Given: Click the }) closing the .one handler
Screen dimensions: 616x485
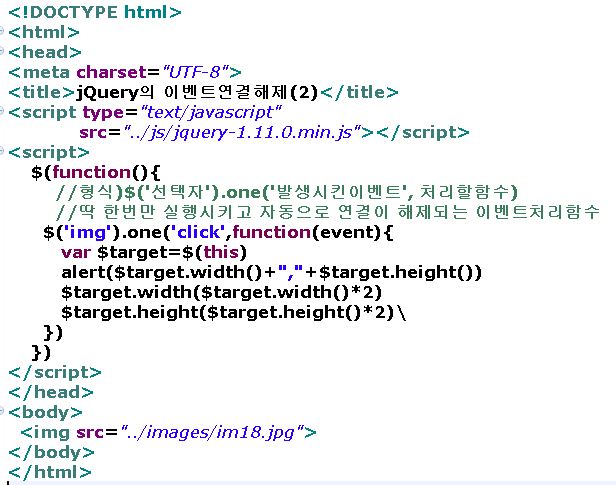Looking at the screenshot, I should point(53,333).
